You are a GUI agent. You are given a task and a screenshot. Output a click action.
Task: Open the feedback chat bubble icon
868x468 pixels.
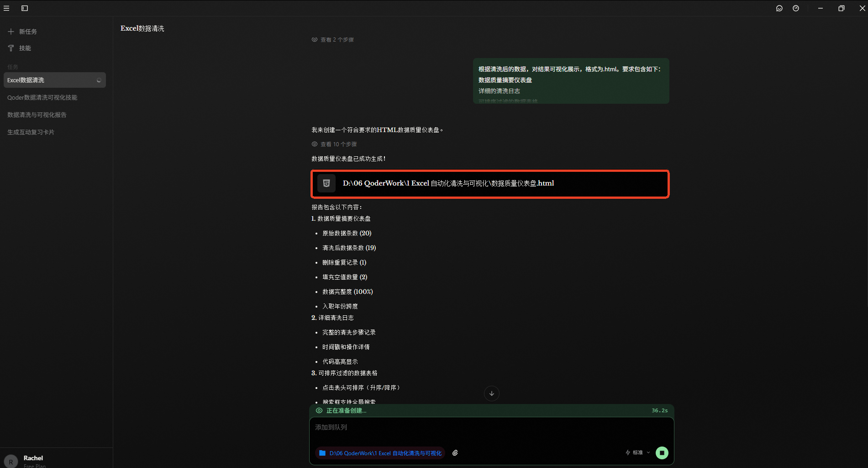(x=779, y=8)
